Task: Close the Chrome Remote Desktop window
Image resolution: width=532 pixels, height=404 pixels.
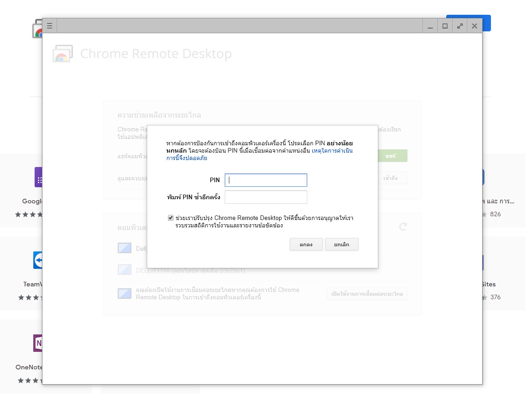Action: click(474, 26)
